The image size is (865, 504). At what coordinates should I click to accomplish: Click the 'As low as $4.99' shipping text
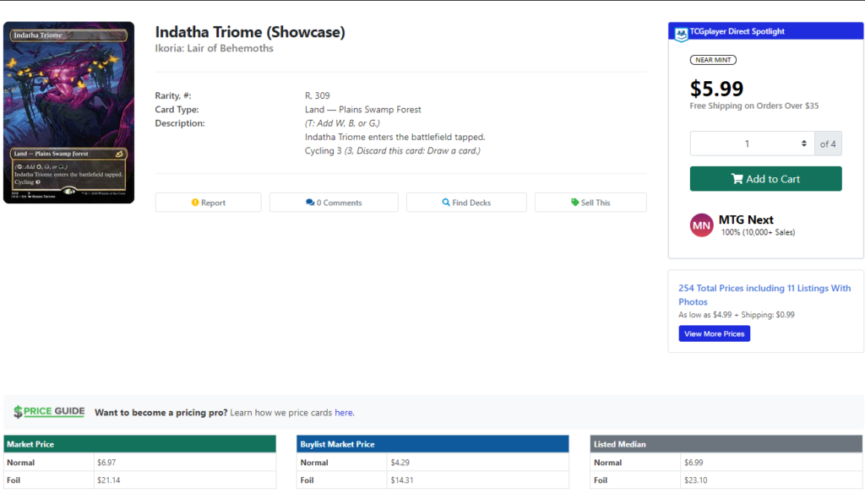click(737, 315)
